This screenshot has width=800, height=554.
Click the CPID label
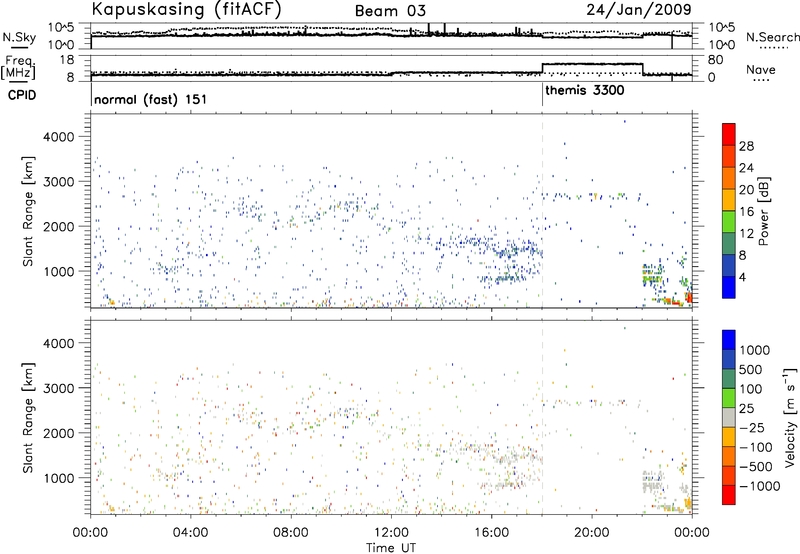coord(22,95)
